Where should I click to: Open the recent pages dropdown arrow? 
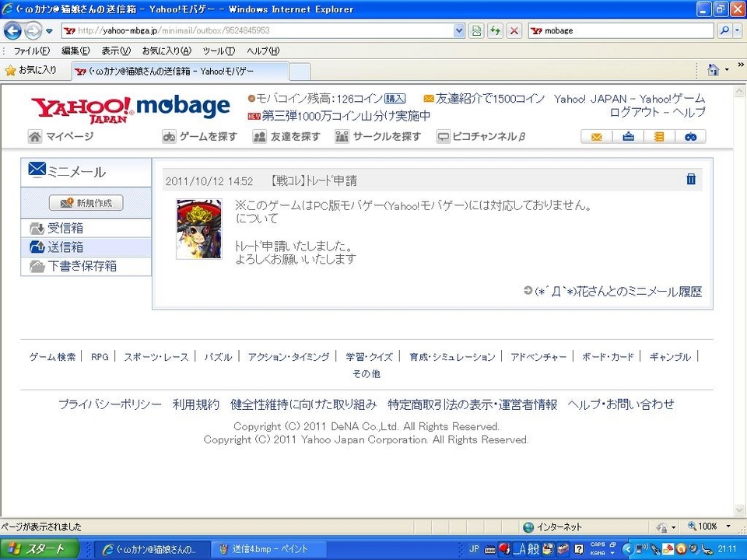[49, 31]
